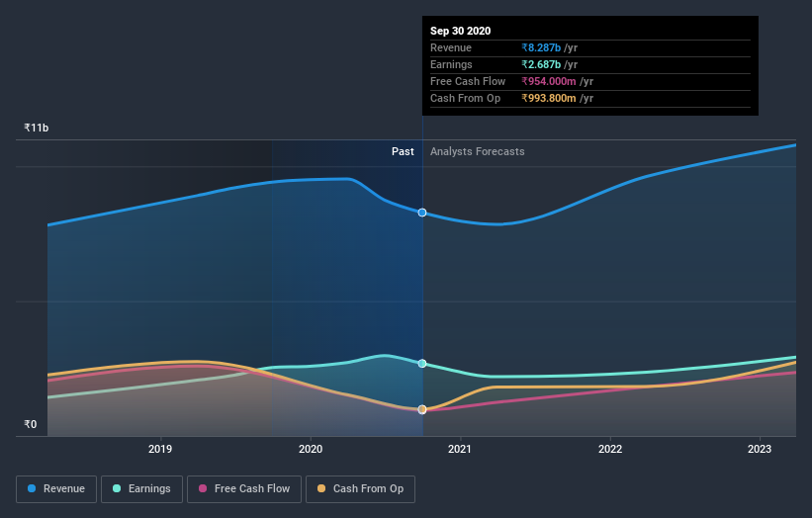Screen dimensions: 812x518
Task: Click the Analysts Forecasts label
Action: (x=477, y=151)
